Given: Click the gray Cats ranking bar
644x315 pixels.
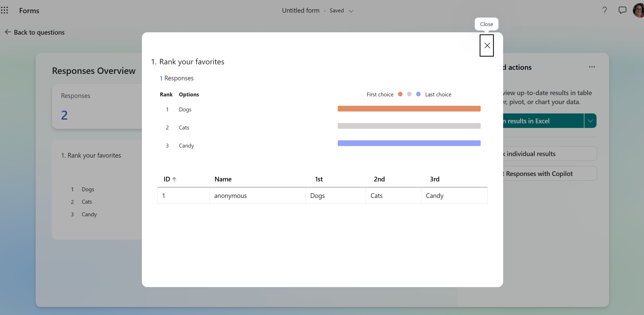Looking at the screenshot, I should pos(409,126).
